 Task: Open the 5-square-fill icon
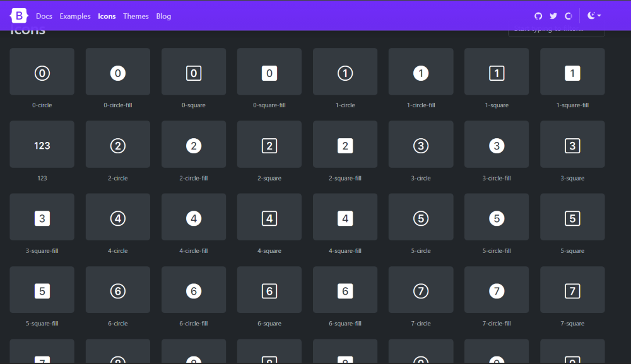(42, 290)
